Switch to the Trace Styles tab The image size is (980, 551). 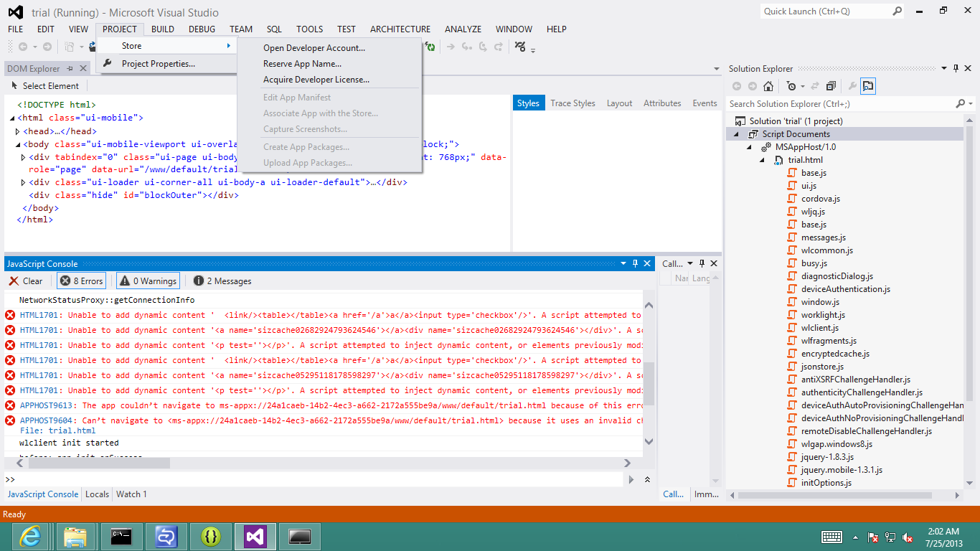[573, 103]
